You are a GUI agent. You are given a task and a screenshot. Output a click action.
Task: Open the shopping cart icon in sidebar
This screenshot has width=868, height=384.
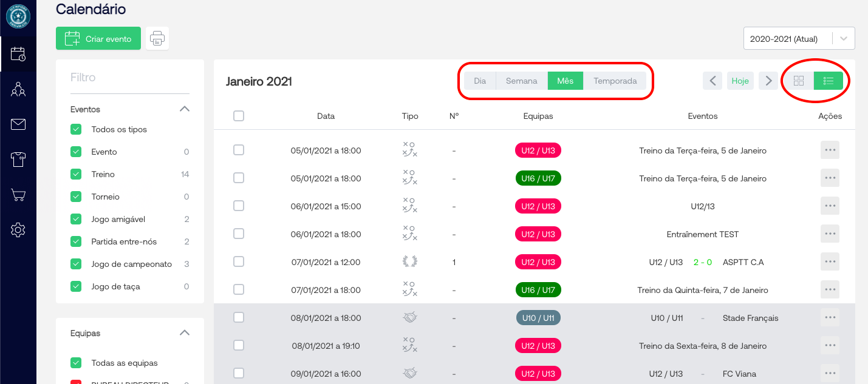pos(18,195)
